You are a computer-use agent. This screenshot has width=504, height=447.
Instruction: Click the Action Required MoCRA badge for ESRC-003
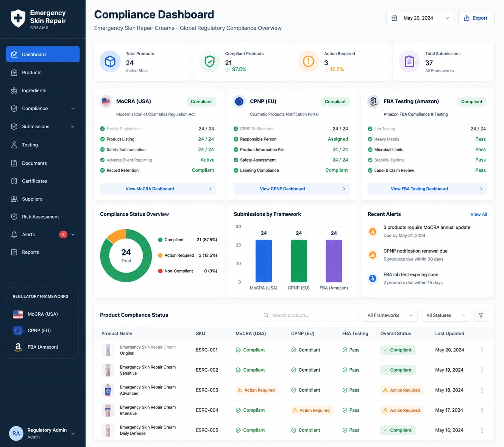[256, 390]
